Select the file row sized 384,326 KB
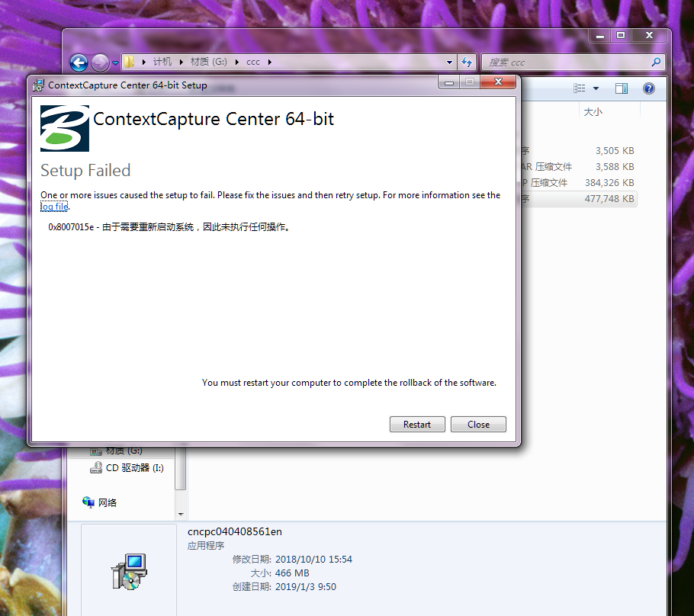The height and width of the screenshot is (616, 694). coord(580,183)
